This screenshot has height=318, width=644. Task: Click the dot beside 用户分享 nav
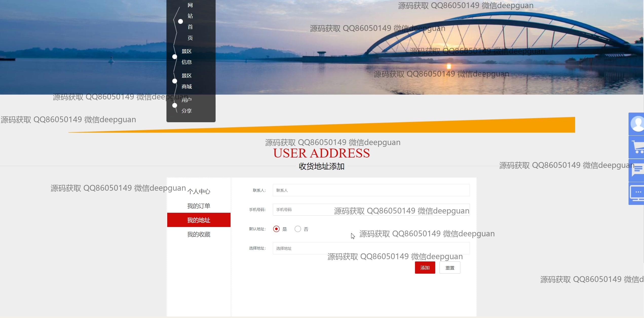(x=175, y=105)
